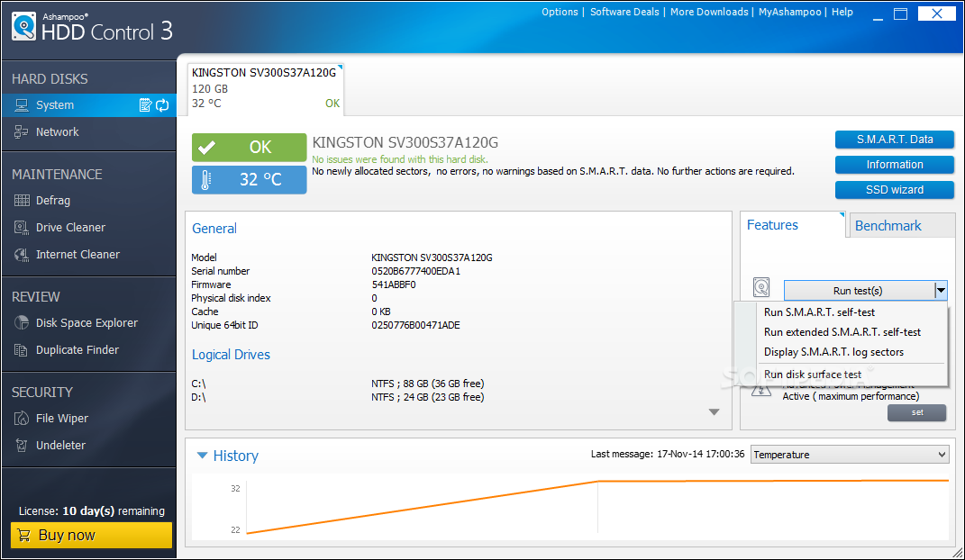Click the thermometer icon on temperature tile

pos(205,179)
